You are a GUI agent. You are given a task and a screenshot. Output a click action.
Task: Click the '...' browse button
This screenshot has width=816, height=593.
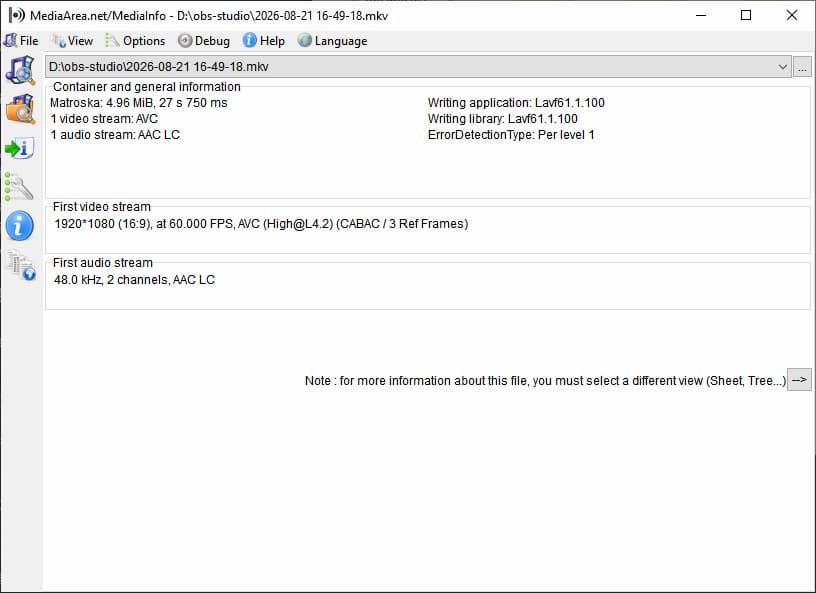pos(802,67)
